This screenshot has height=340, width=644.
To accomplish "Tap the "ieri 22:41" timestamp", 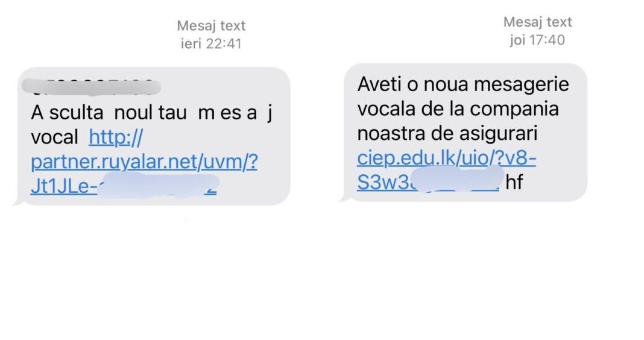I will [211, 43].
